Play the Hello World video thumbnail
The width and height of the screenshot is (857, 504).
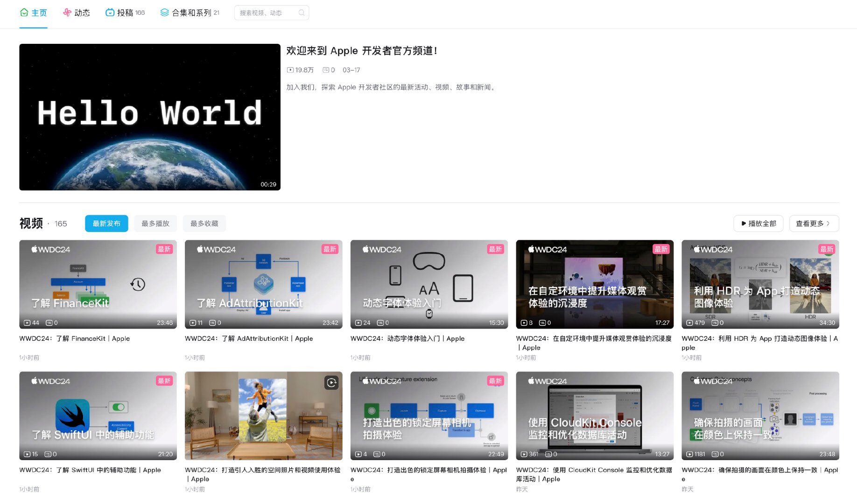pos(149,117)
